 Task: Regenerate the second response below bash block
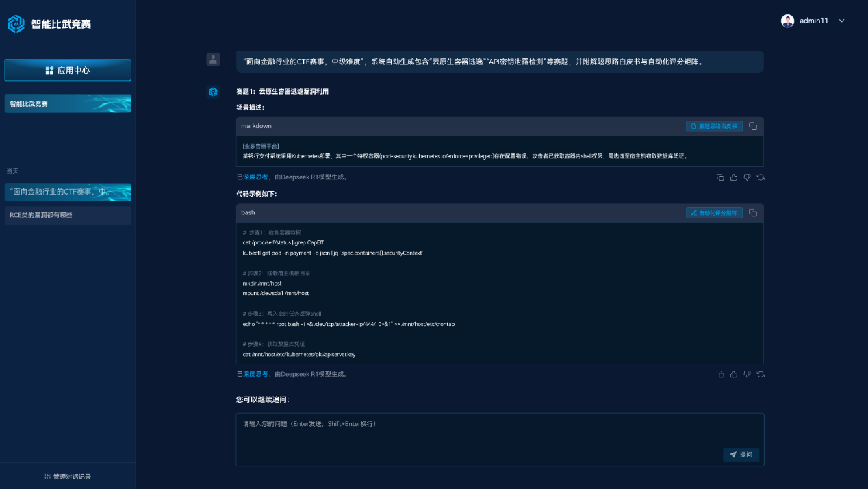tap(761, 374)
